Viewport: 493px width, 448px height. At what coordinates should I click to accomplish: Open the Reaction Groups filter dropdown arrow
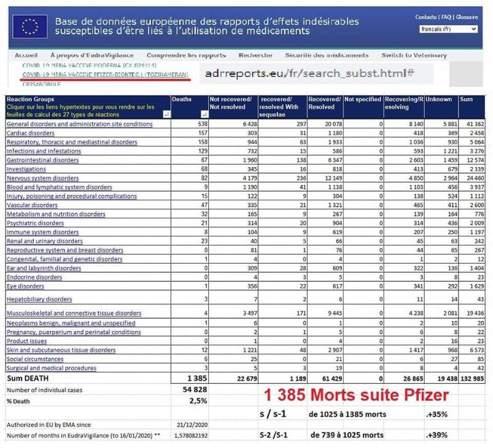click(166, 114)
